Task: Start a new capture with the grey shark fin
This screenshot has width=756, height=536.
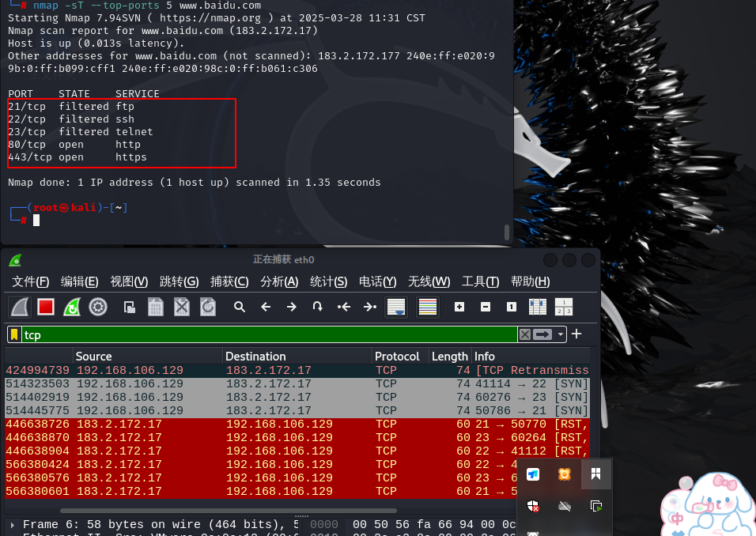Action: click(x=21, y=307)
